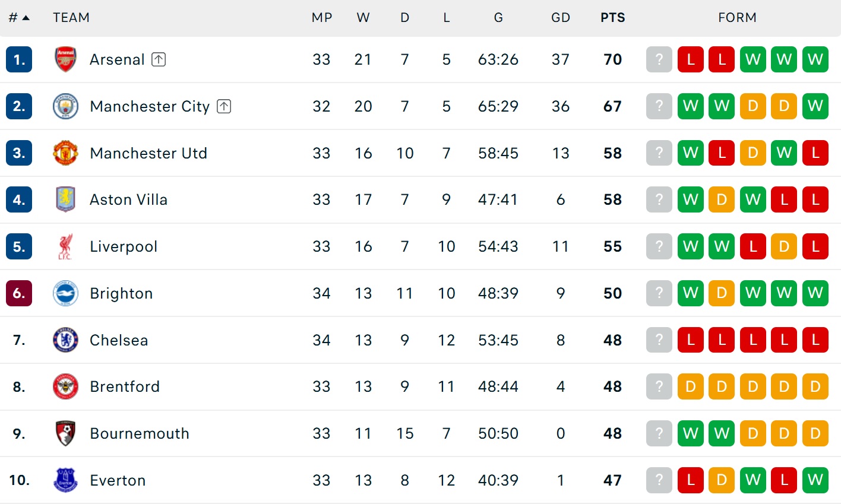
Task: Sort standings by GD column header
Action: (x=560, y=18)
